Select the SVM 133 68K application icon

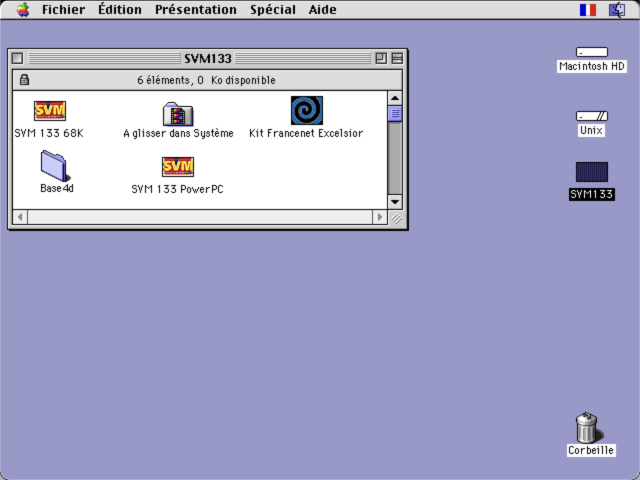50,111
